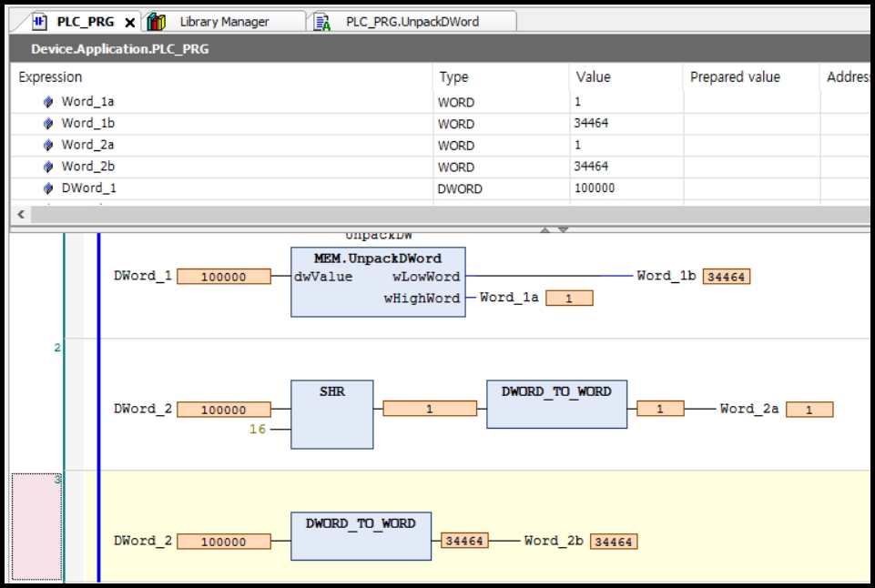The width and height of the screenshot is (875, 588).
Task: Select DWORD_TO_WORD block in network 2
Action: (x=556, y=404)
